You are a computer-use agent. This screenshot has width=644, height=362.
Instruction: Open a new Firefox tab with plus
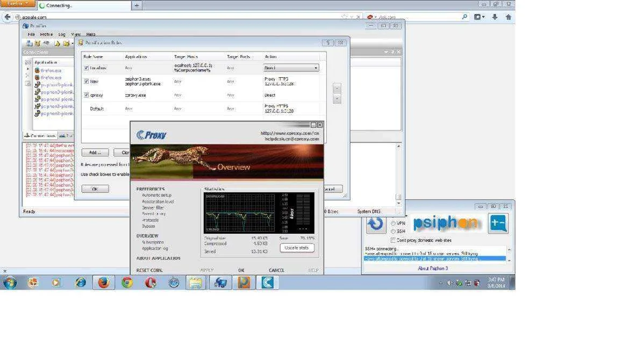[x=137, y=5]
